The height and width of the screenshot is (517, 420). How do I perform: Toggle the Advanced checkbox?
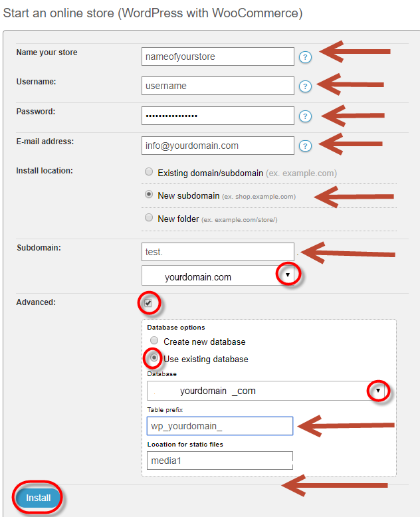coord(148,302)
